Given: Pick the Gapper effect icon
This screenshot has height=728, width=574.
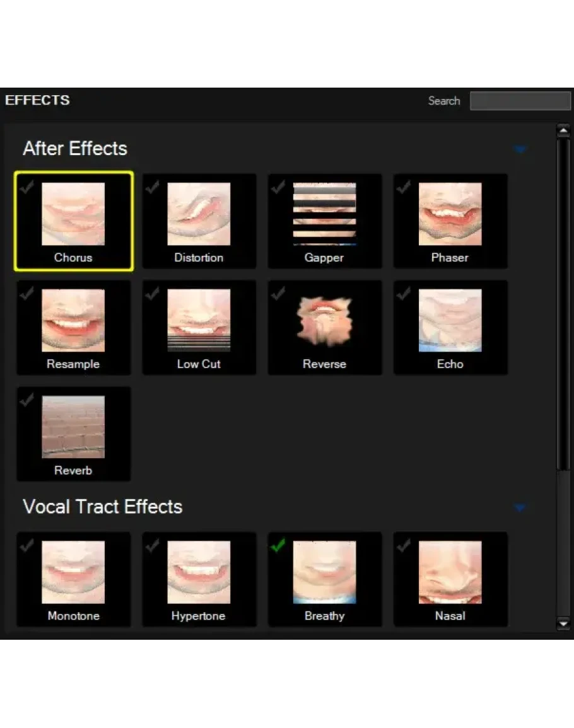Looking at the screenshot, I should click(324, 214).
